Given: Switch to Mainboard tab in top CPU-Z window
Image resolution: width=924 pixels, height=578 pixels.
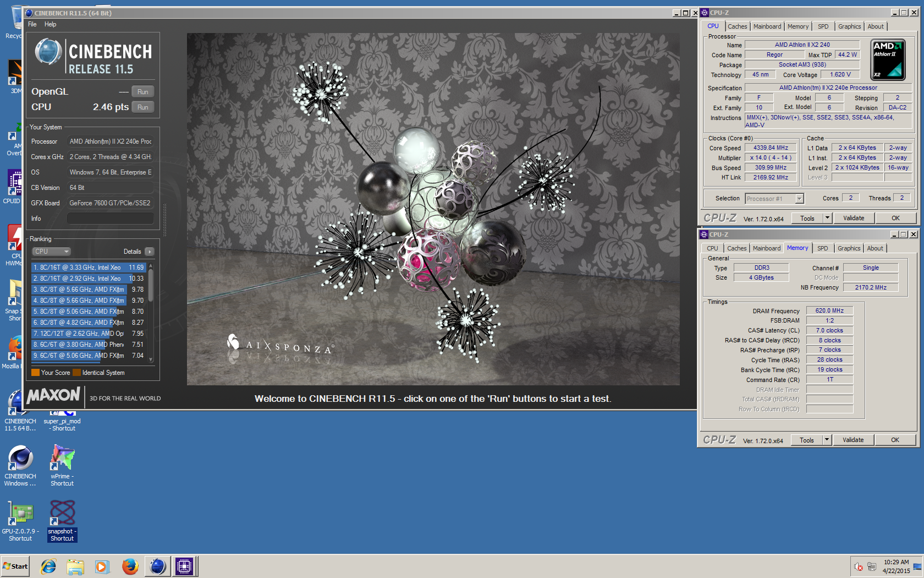Looking at the screenshot, I should [767, 26].
